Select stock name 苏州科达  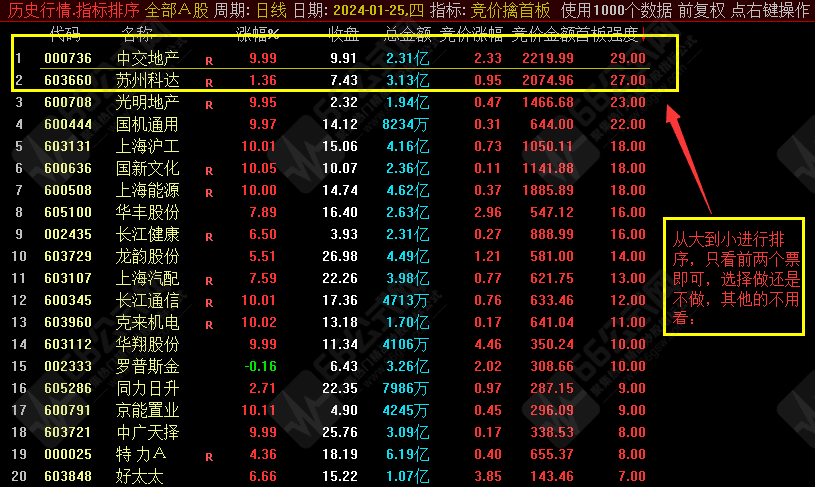148,80
